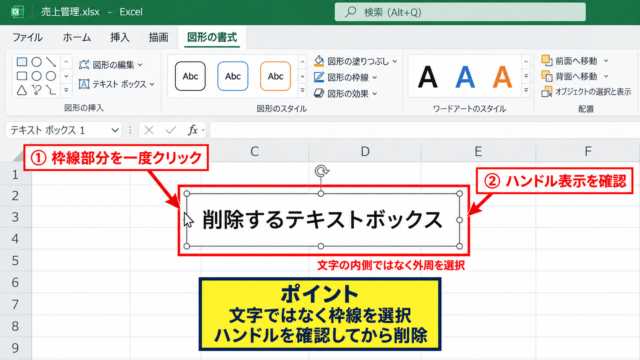Switch to the Shape Format (図形の書式) tab
Image resolution: width=640 pixels, height=360 pixels.
(212, 38)
